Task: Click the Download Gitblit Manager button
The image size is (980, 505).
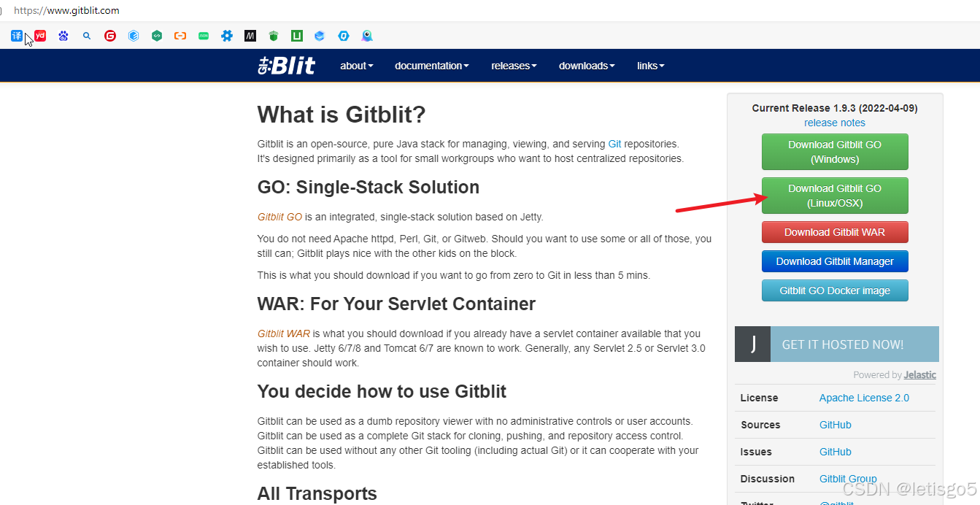Action: [x=835, y=261]
